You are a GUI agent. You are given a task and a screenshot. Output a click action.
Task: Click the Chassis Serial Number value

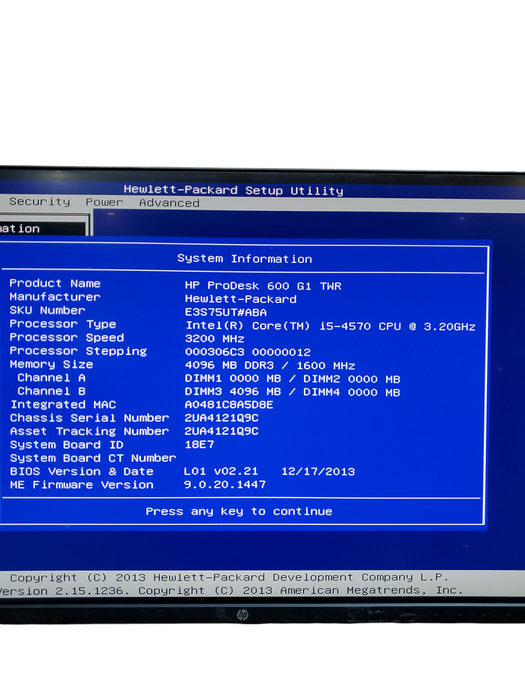pyautogui.click(x=221, y=418)
